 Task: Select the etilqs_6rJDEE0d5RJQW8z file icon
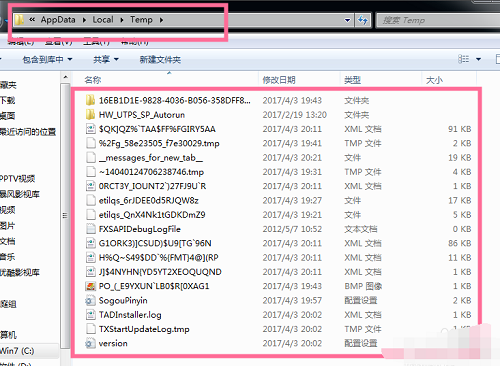point(90,200)
